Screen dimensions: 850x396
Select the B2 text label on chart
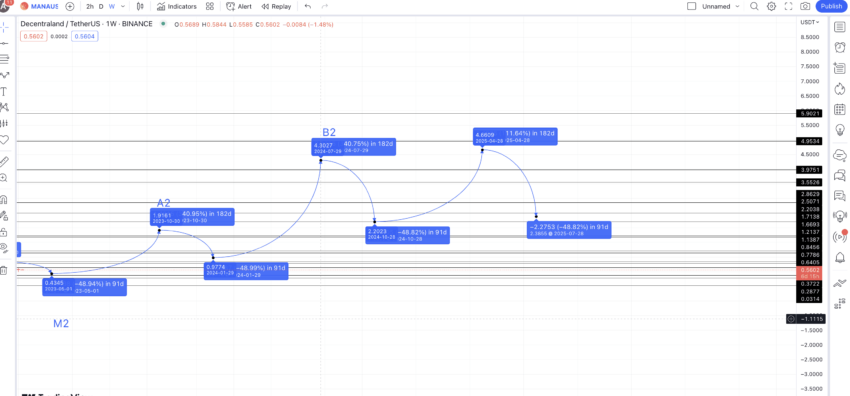pyautogui.click(x=329, y=132)
